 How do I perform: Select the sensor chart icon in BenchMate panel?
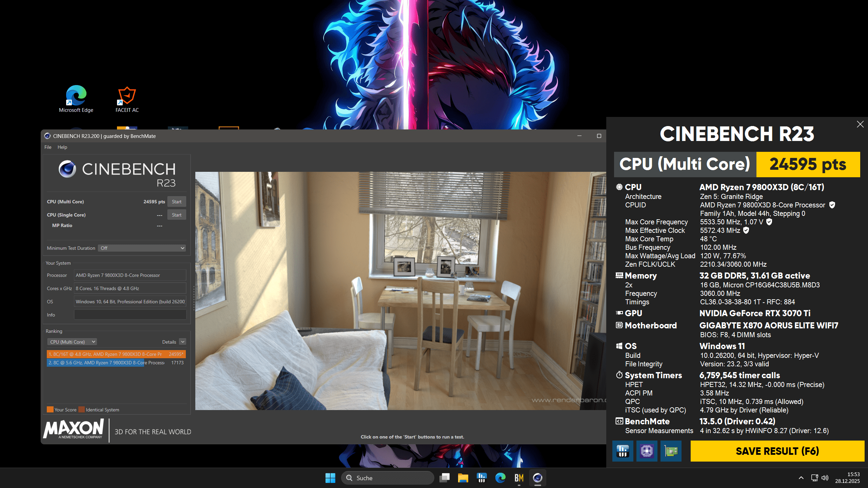623,451
